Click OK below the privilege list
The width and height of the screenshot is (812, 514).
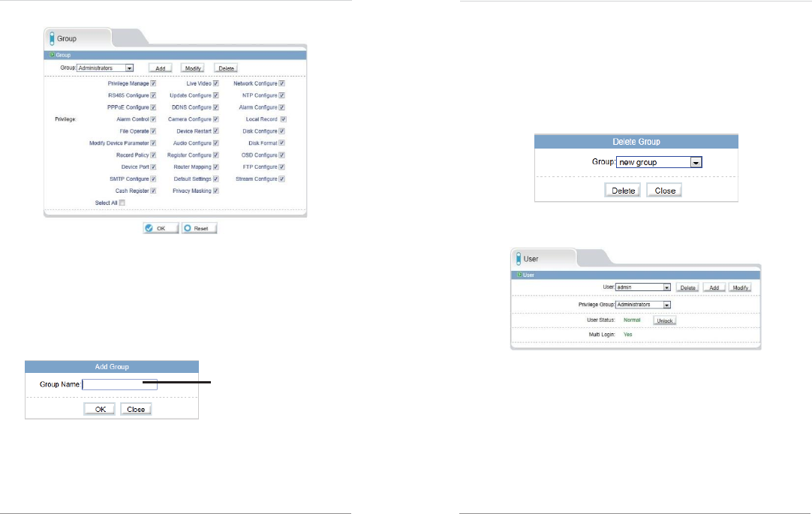point(161,228)
